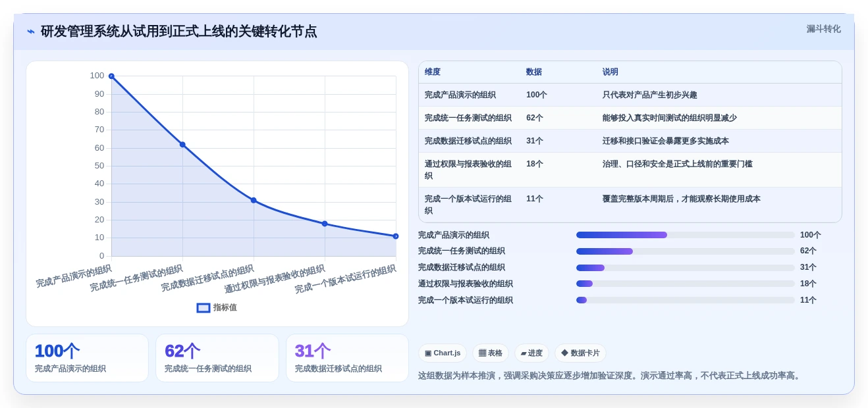
Task: Click chart axis label 完成一个版本试运行的组织
Action: tap(346, 280)
